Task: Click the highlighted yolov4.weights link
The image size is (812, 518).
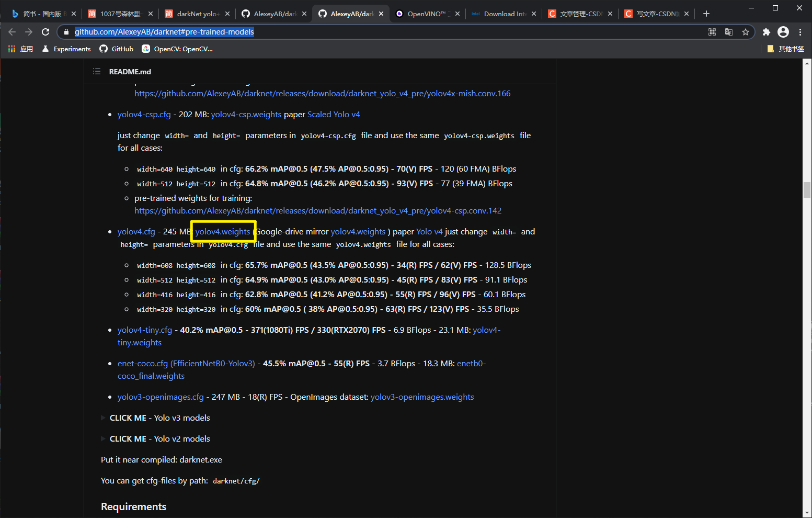Action: tap(223, 231)
